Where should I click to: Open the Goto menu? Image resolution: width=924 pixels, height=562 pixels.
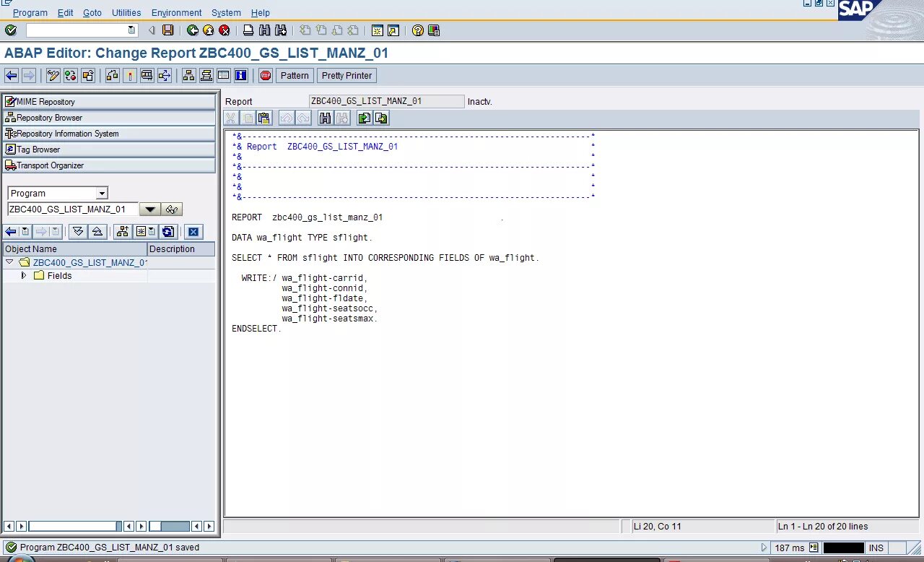coord(92,13)
